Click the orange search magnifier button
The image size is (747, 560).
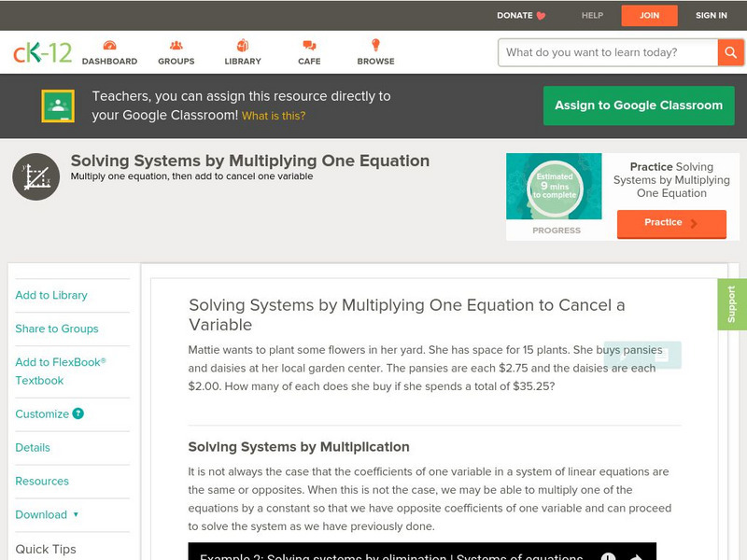[x=730, y=52]
